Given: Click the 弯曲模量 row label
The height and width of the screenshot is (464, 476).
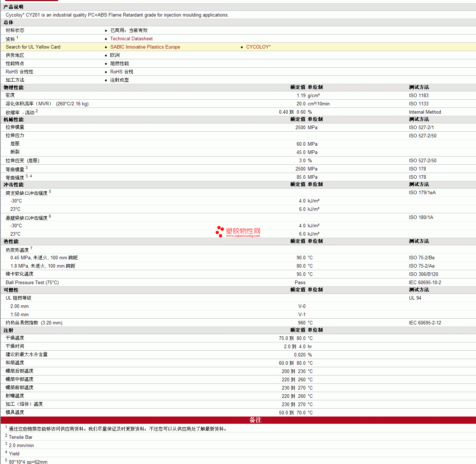Looking at the screenshot, I should click(15, 169).
